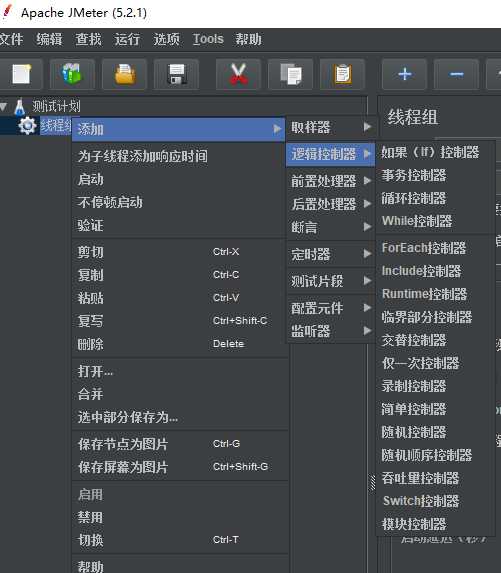Add While控制器 from submenu
This screenshot has height=573, width=501.
tap(435, 221)
